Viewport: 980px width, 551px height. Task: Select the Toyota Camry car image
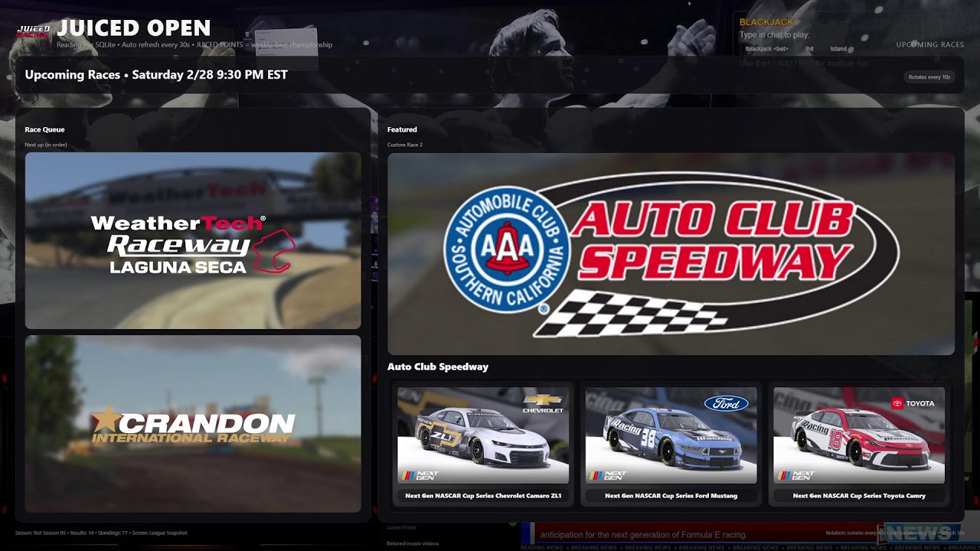pos(859,435)
